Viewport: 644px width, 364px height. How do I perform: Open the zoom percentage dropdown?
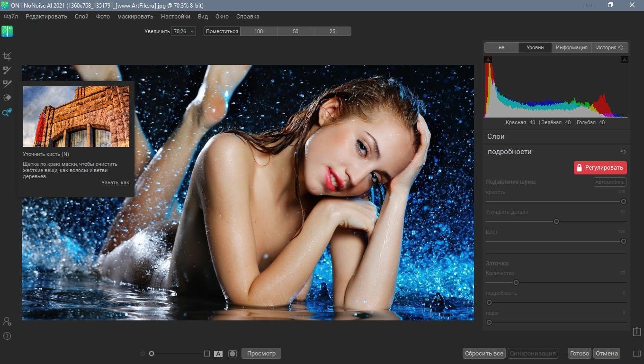192,31
